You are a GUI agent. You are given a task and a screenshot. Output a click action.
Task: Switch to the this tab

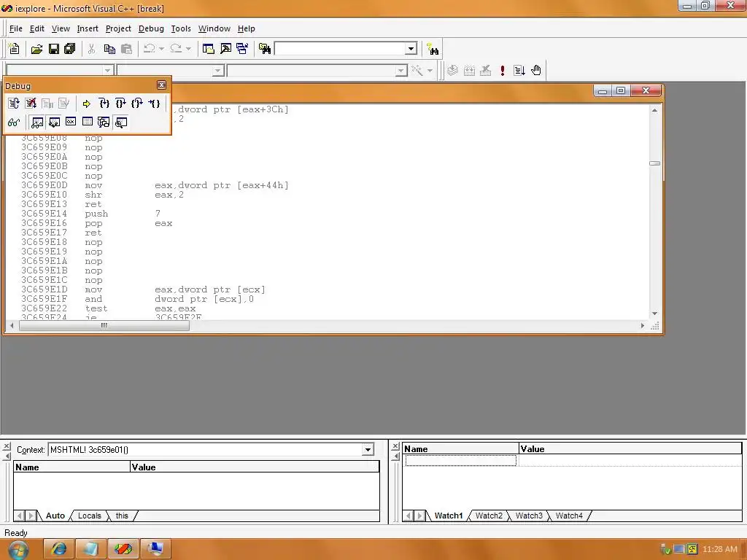(x=122, y=516)
